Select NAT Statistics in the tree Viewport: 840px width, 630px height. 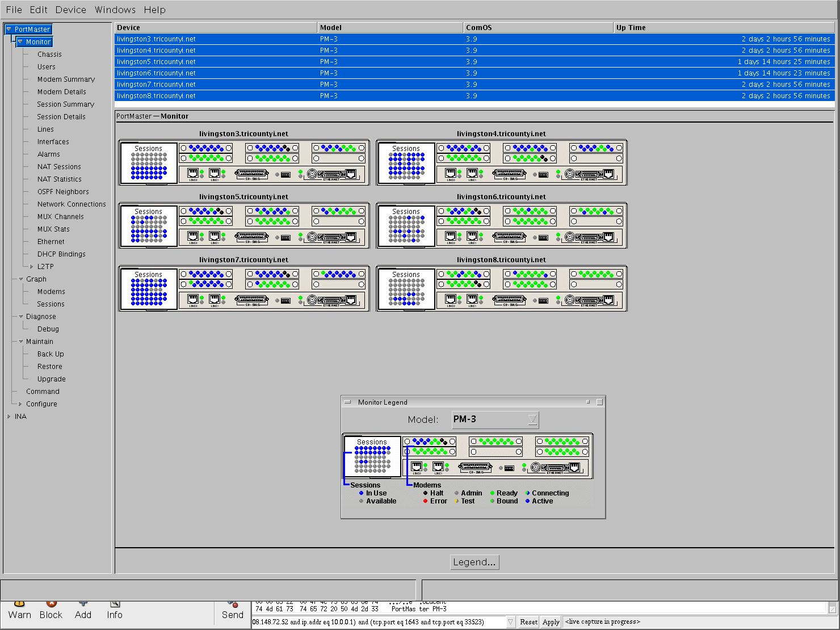60,179
